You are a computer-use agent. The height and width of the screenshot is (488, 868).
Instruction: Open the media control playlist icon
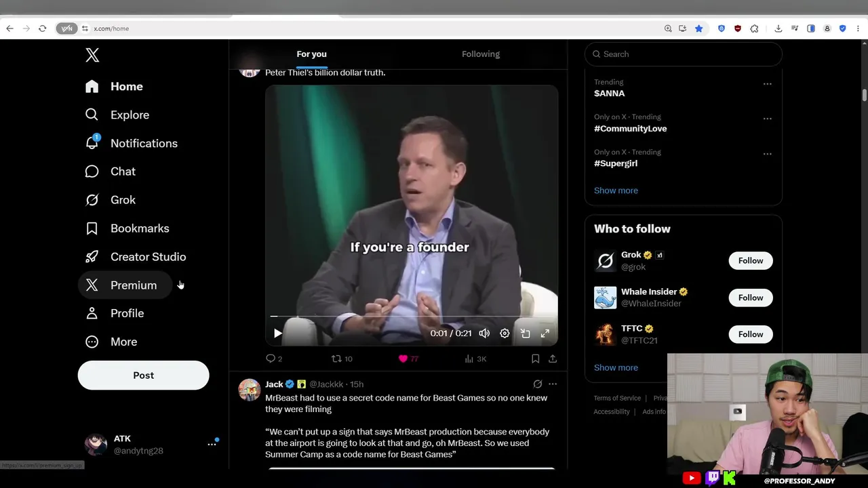[x=793, y=28]
